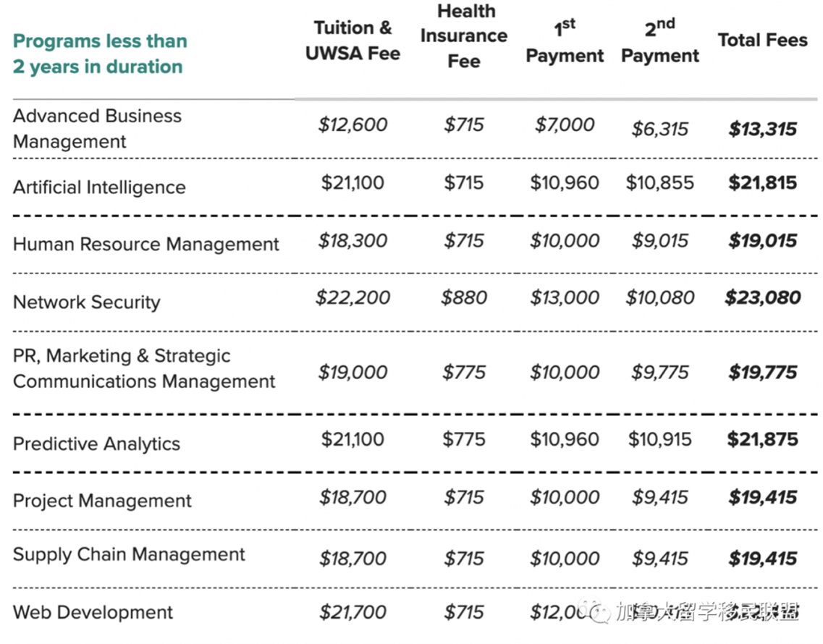Click the "1st Payment" column header

[x=565, y=42]
